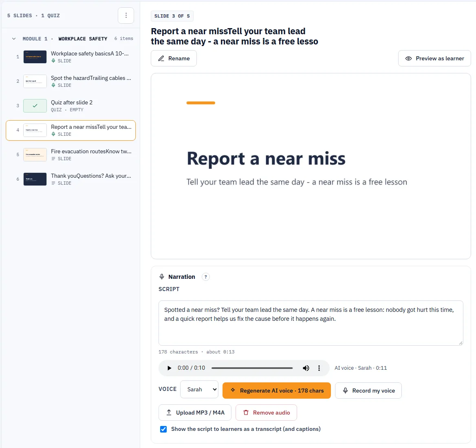Click Record my voice button
This screenshot has width=476, height=448.
pos(368,391)
